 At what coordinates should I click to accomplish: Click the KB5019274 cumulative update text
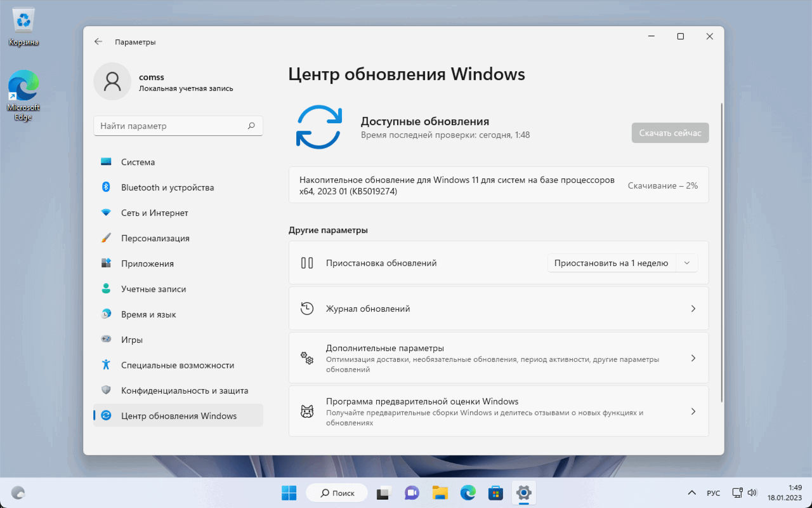(457, 185)
